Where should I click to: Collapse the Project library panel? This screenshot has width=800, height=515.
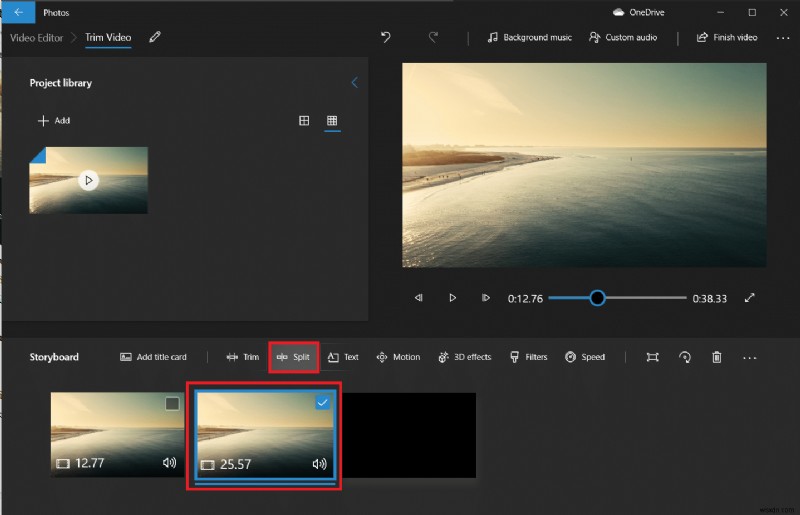click(x=354, y=83)
